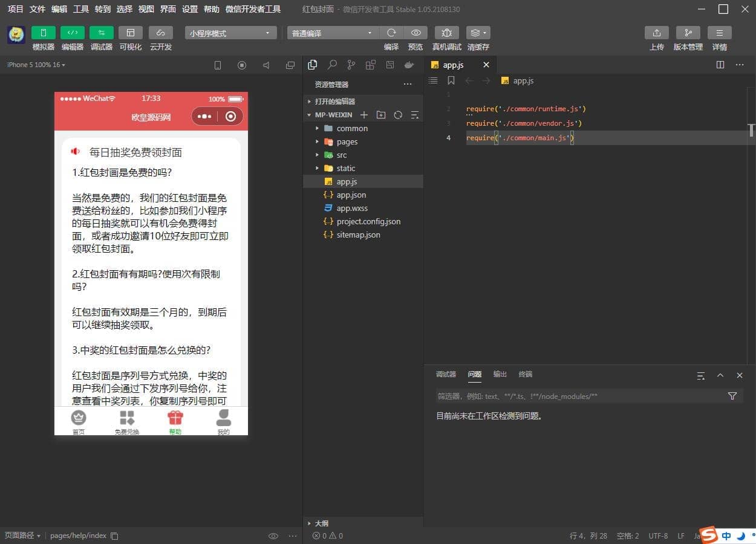Switch to the Output tab
The width and height of the screenshot is (756, 544).
(500, 374)
